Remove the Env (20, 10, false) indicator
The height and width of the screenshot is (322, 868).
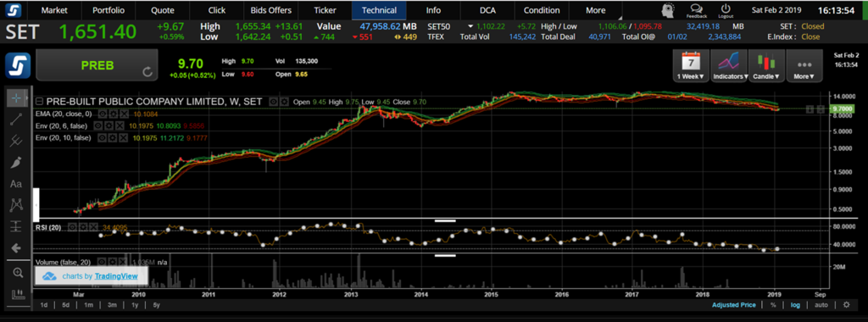pos(124,138)
